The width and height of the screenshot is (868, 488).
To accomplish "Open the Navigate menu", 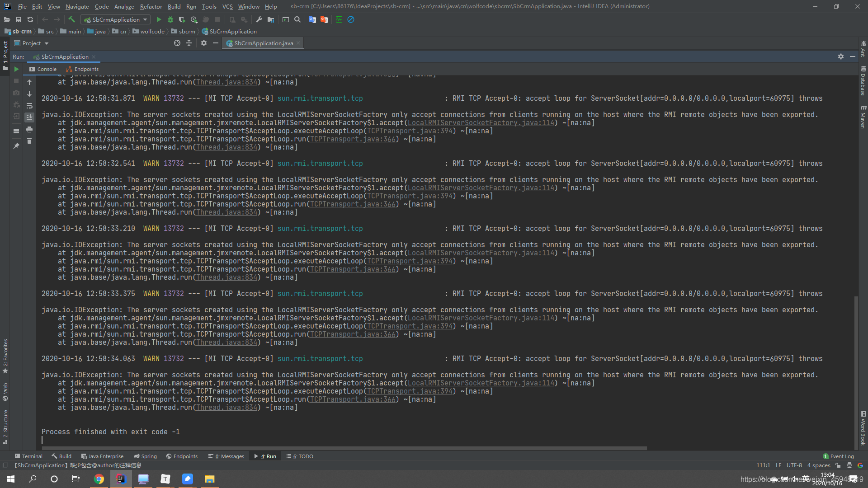I will (77, 6).
